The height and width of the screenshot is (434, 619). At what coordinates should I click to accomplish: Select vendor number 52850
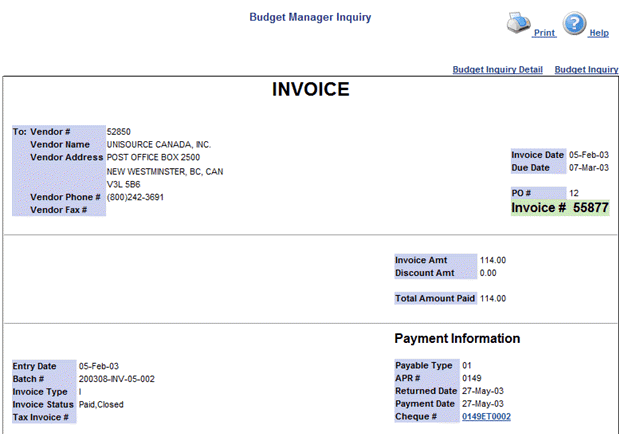pyautogui.click(x=118, y=132)
